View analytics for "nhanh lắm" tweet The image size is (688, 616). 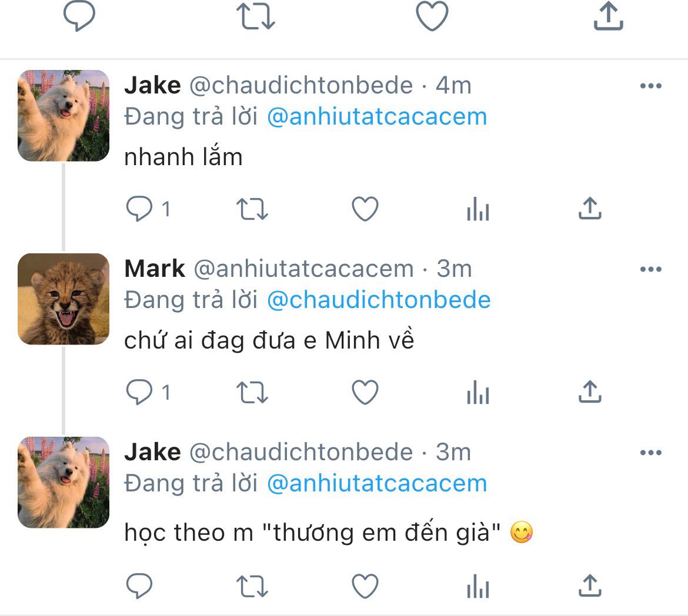477,209
